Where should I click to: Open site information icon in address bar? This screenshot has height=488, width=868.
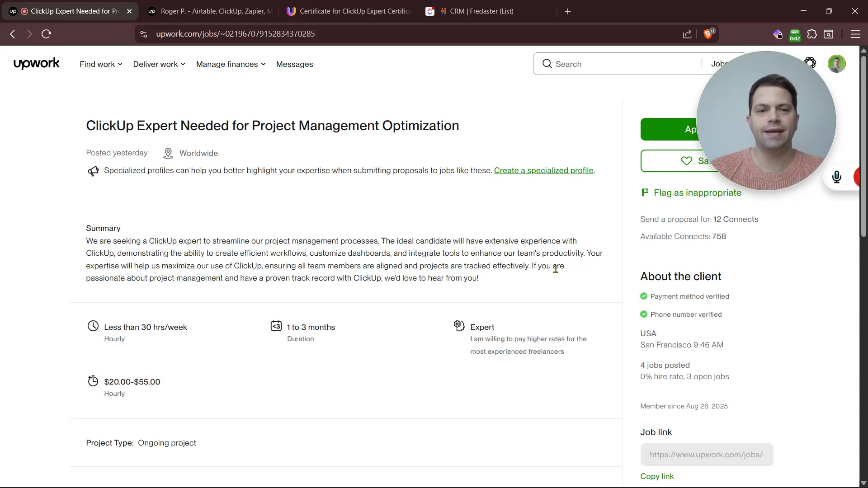[x=144, y=34]
